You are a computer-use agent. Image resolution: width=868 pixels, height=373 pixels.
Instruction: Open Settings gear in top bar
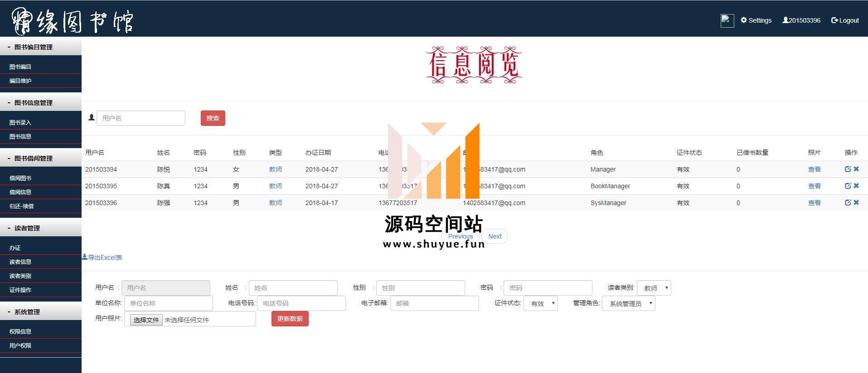point(756,20)
